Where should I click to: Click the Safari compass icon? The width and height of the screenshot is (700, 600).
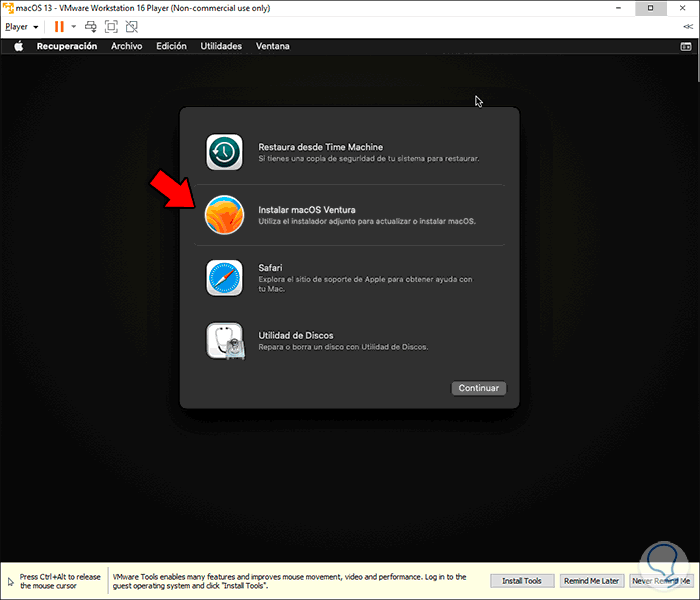tap(224, 278)
